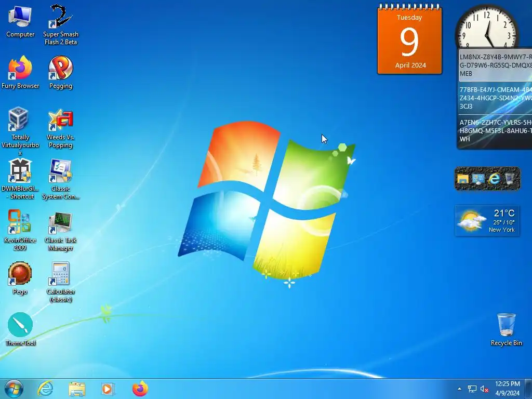The image size is (532, 399).
Task: Open Calculator (classic) shortcut
Action: click(x=61, y=282)
